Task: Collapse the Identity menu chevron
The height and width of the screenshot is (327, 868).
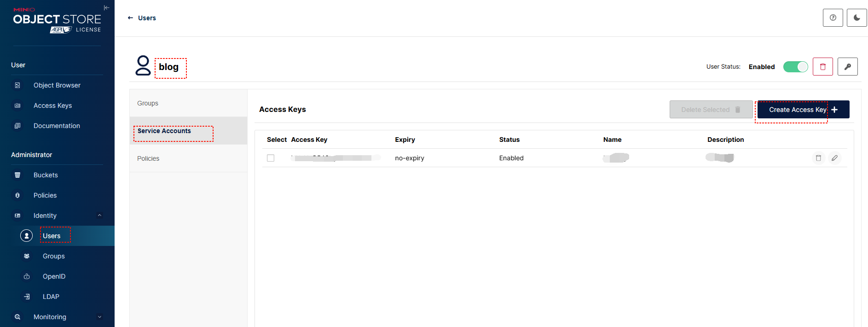Action: pos(99,216)
